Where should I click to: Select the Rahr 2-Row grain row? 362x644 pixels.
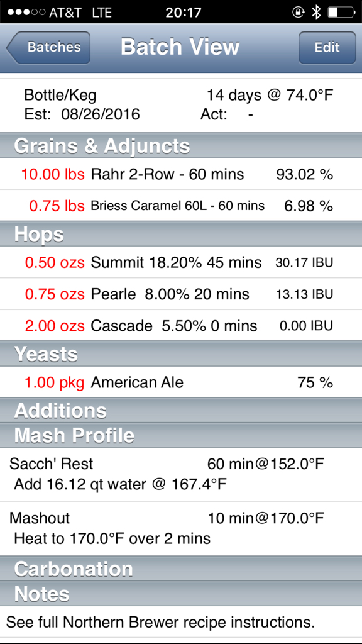pos(181,174)
